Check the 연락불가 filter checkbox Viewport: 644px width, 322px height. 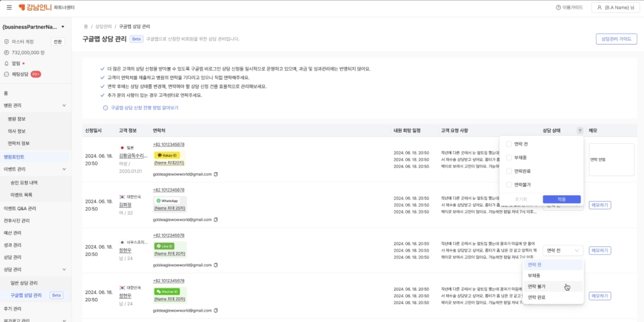[x=509, y=185]
